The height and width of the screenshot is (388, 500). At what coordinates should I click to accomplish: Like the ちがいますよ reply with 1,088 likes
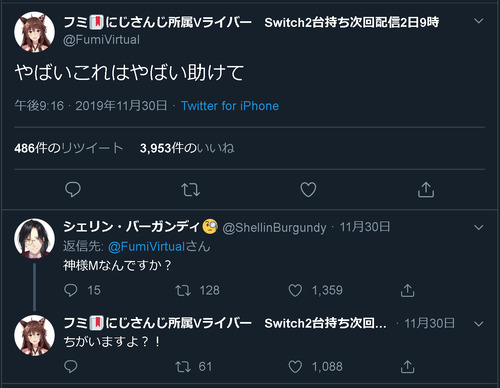295,367
